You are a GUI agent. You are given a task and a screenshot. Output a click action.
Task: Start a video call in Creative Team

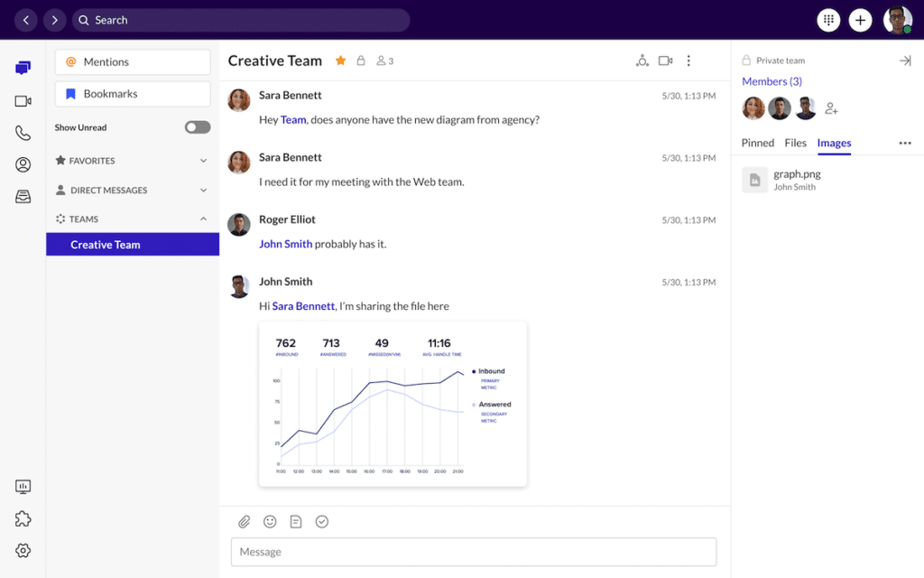click(665, 61)
